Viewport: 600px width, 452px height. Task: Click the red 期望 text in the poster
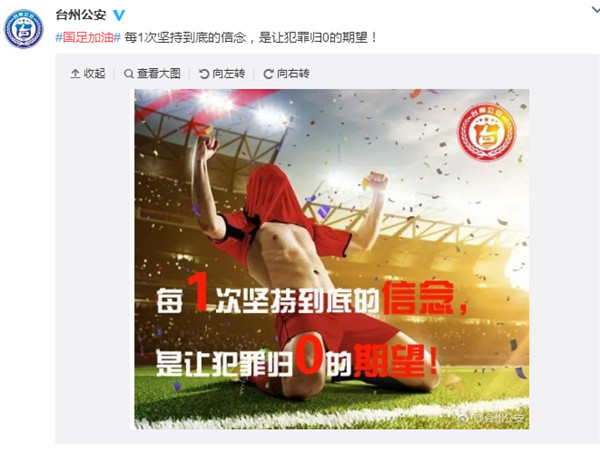point(390,360)
